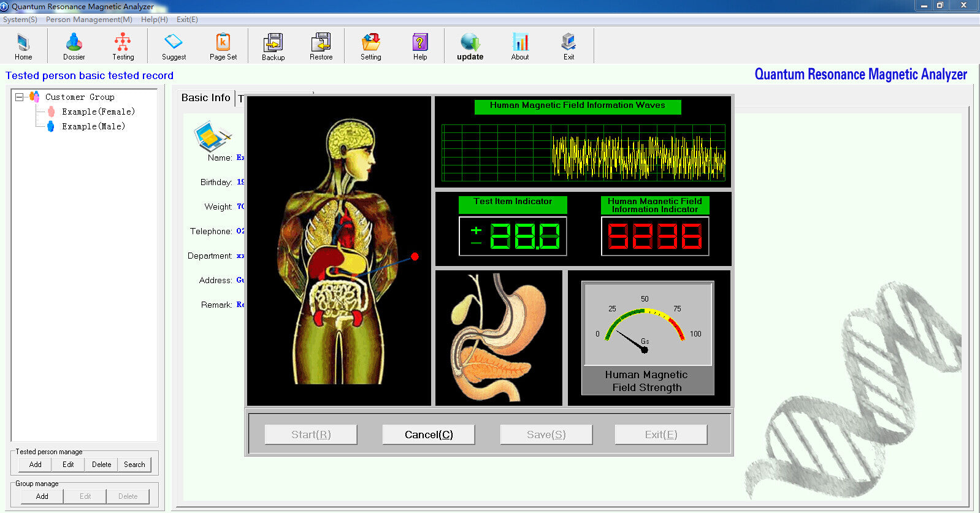980x513 pixels.
Task: Open the Suggest toolbar icon
Action: [174, 47]
